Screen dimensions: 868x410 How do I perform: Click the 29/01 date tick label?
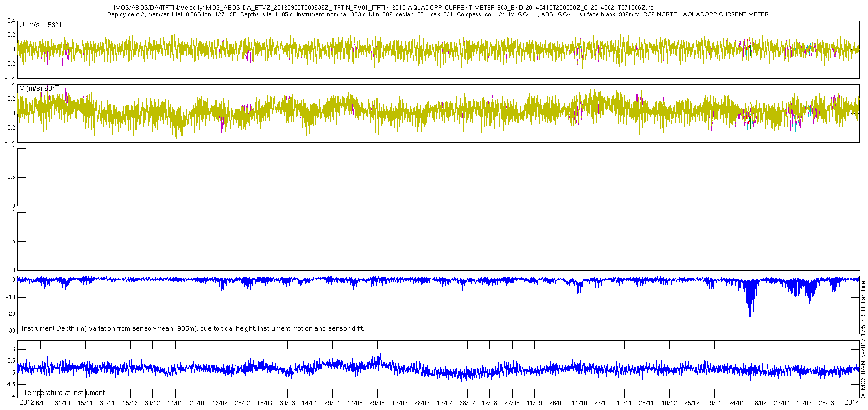pyautogui.click(x=198, y=403)
